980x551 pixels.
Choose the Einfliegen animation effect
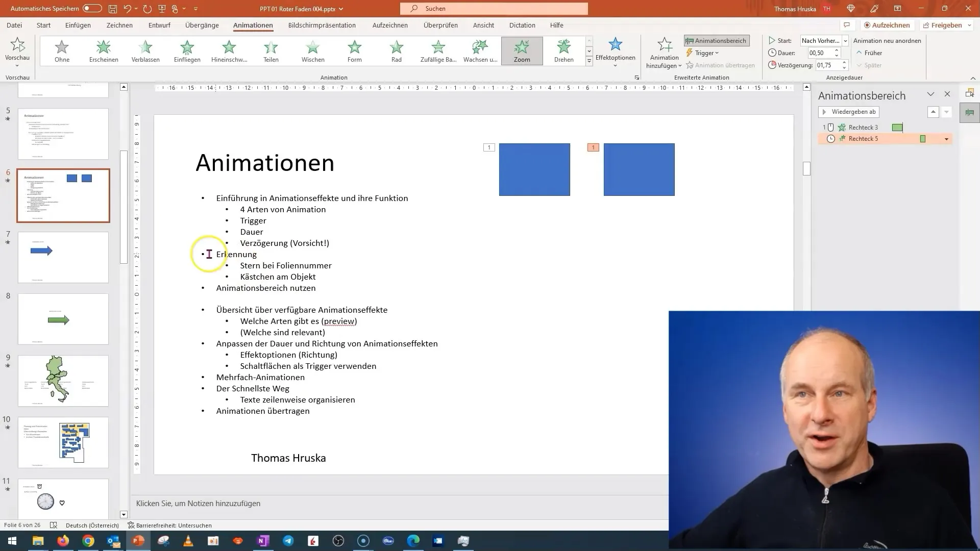pos(187,51)
